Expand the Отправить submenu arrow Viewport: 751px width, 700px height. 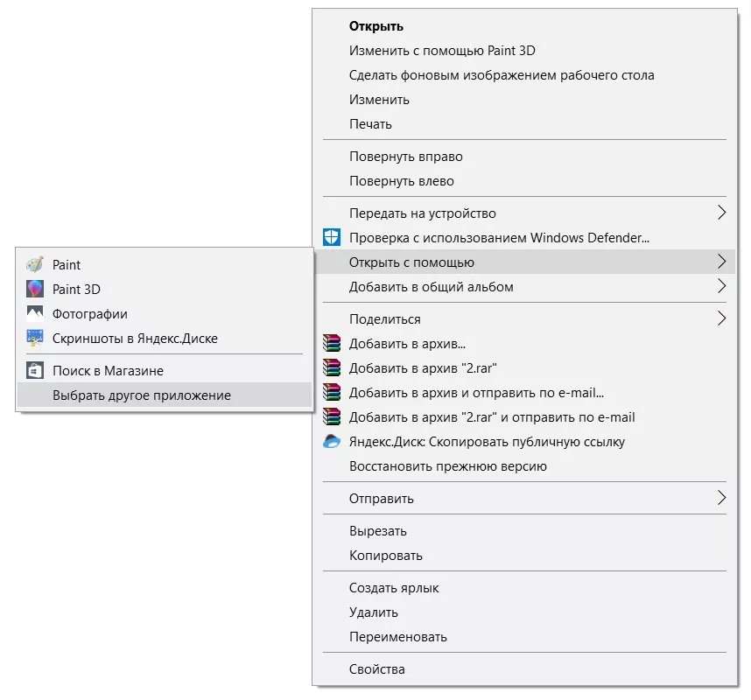click(721, 498)
